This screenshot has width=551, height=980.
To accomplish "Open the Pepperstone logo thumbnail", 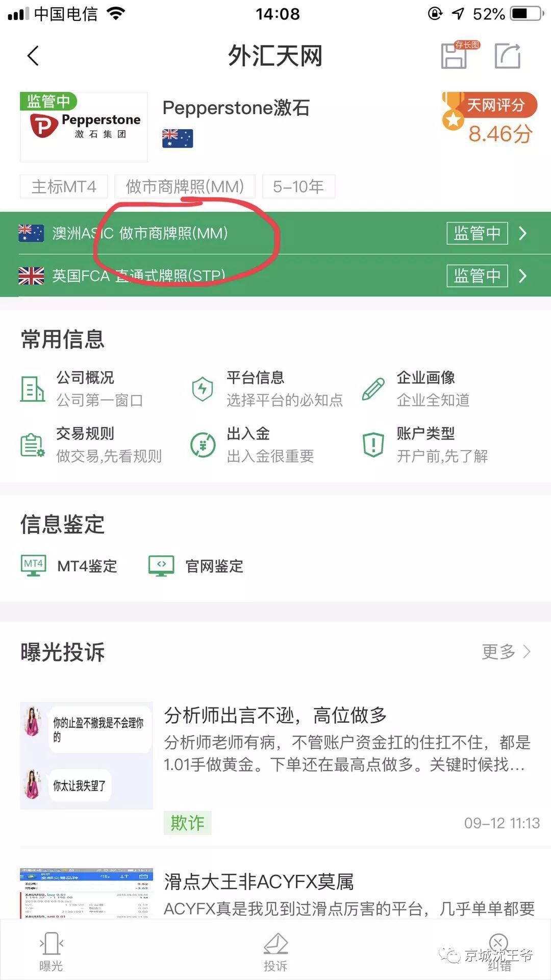I will pyautogui.click(x=84, y=127).
